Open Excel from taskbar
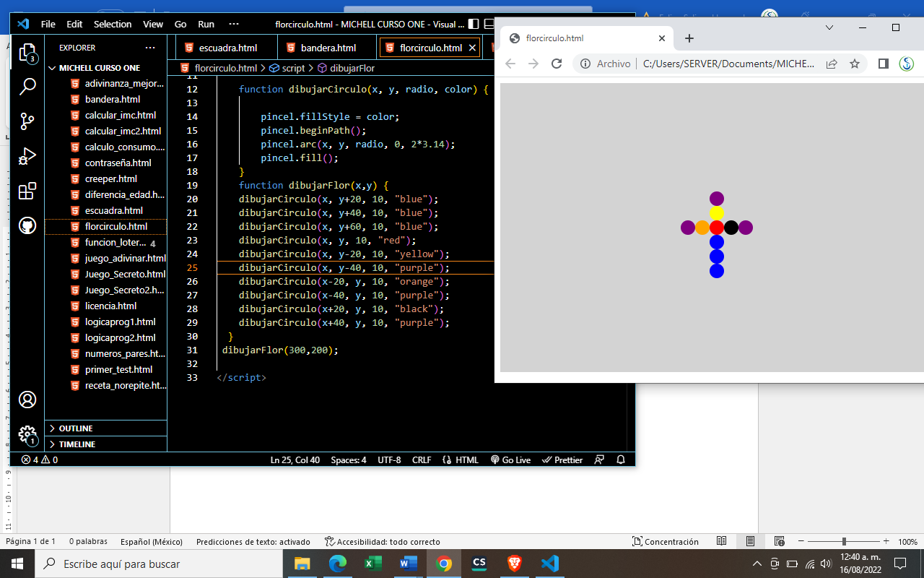 coord(372,564)
